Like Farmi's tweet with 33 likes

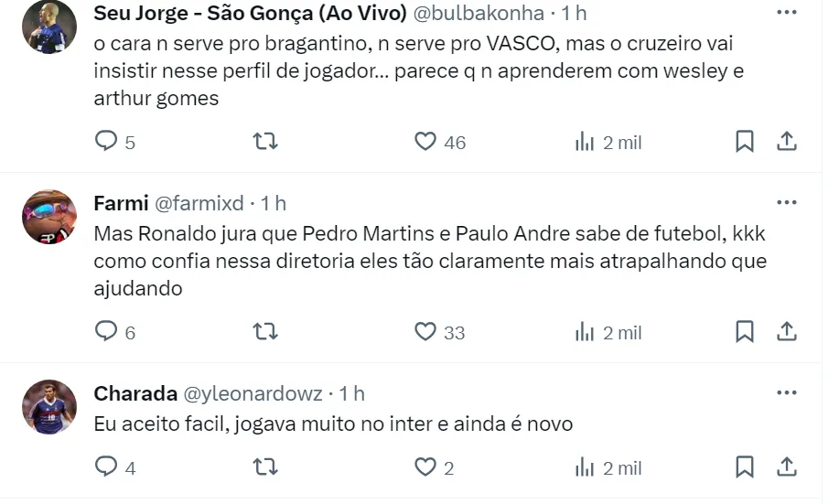425,331
